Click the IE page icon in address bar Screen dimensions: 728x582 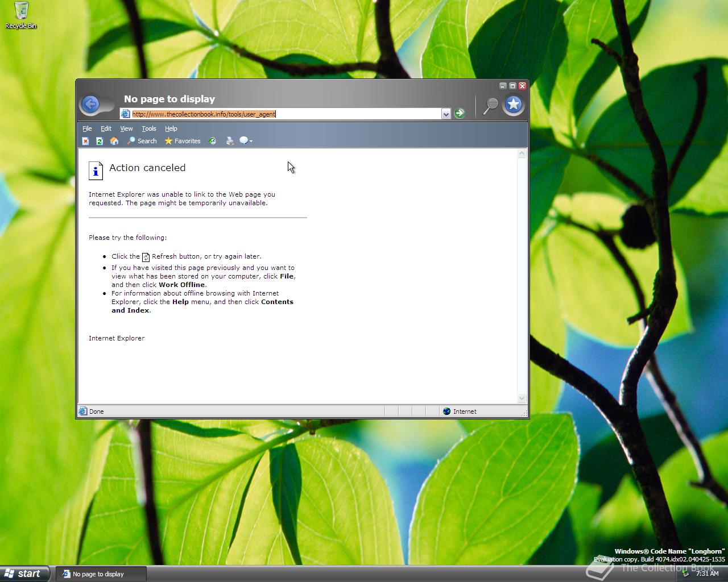(126, 114)
